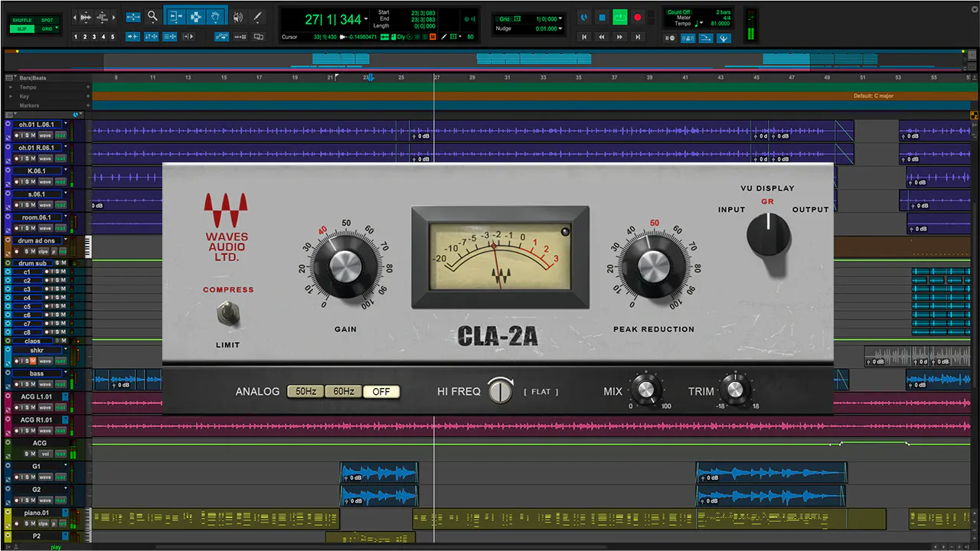Arm recording with the red Record button
Viewport: 980px width, 551px height.
639,17
